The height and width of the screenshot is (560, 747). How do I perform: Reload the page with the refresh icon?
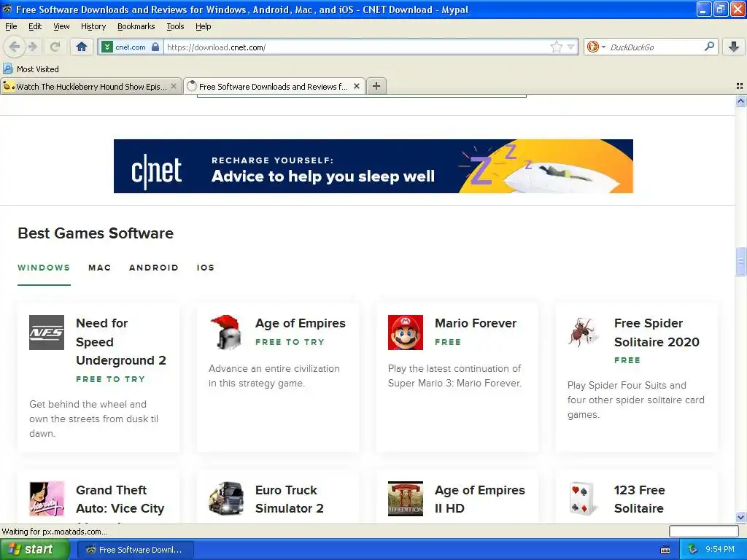click(x=55, y=47)
